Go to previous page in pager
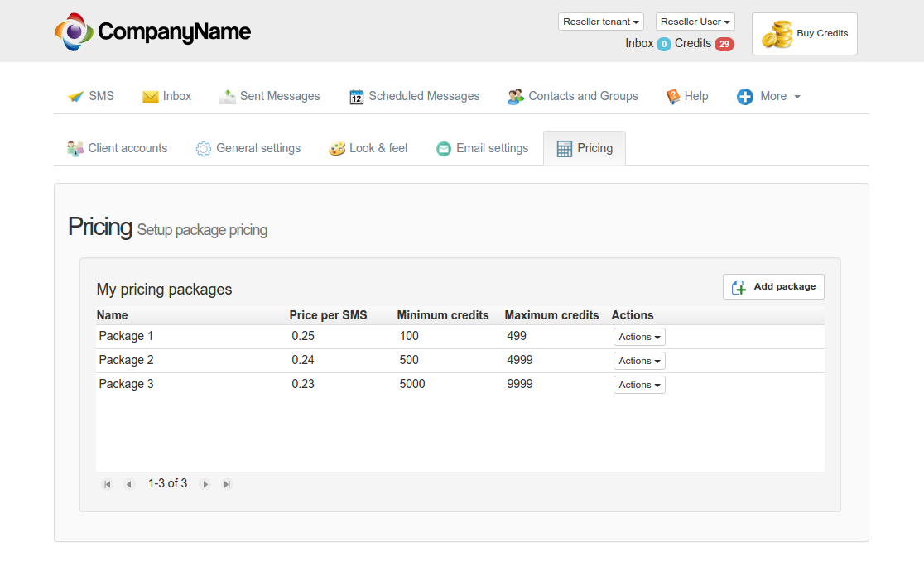 click(x=128, y=484)
